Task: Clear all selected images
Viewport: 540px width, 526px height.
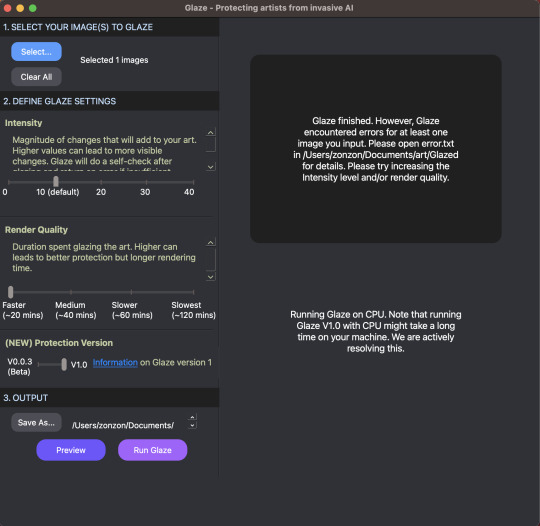Action: point(36,77)
